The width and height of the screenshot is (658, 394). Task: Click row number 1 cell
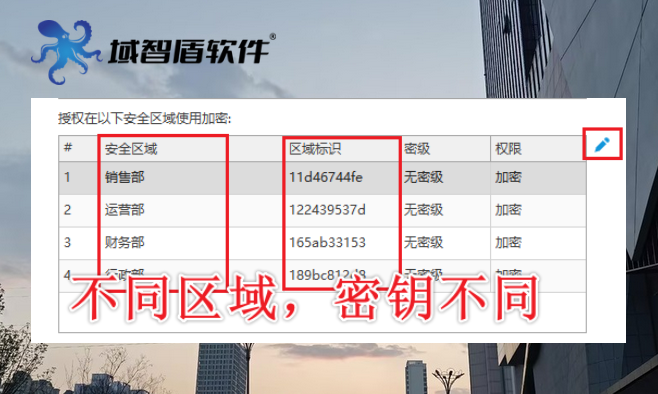67,177
